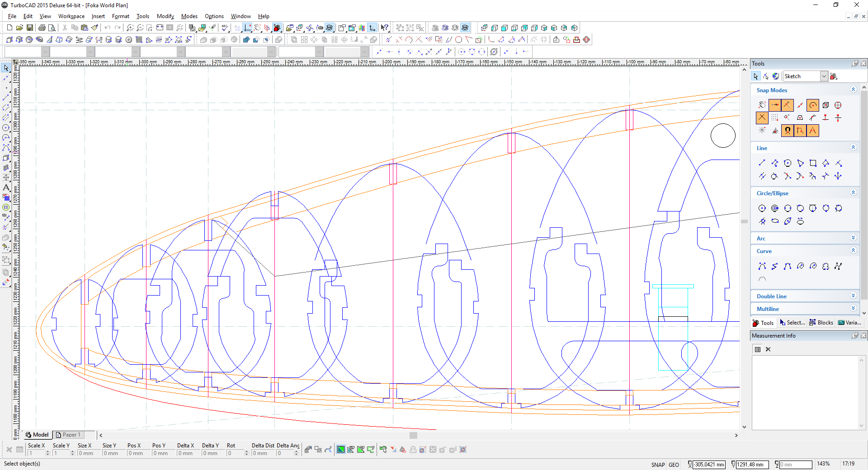Open the Sketch style dropdown in the Tools panel
868x470 pixels.
pyautogui.click(x=824, y=76)
